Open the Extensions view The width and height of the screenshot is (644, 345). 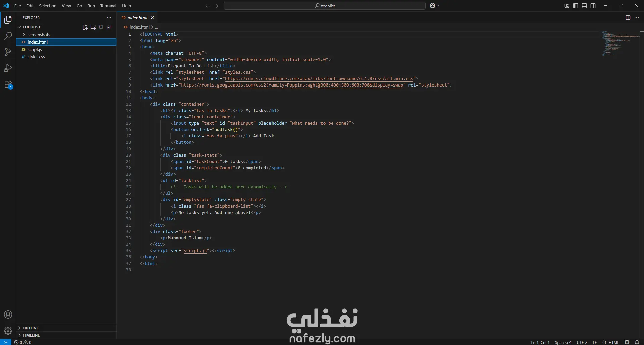coord(8,84)
